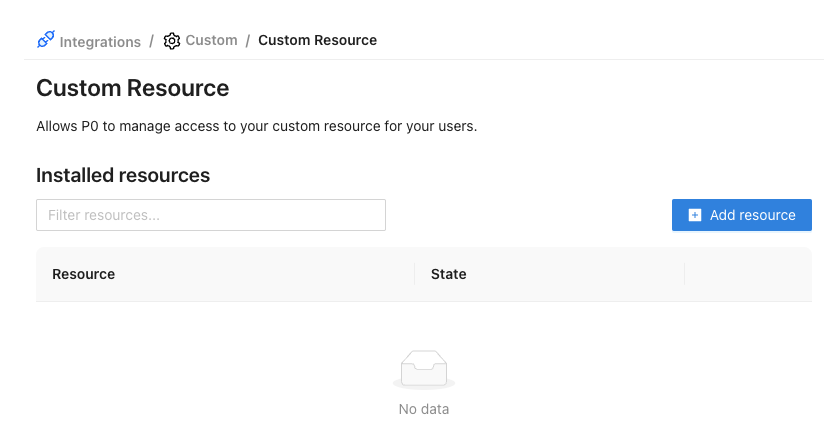This screenshot has width=839, height=443.
Task: Open the Custom breadcrumb link
Action: [x=211, y=41]
